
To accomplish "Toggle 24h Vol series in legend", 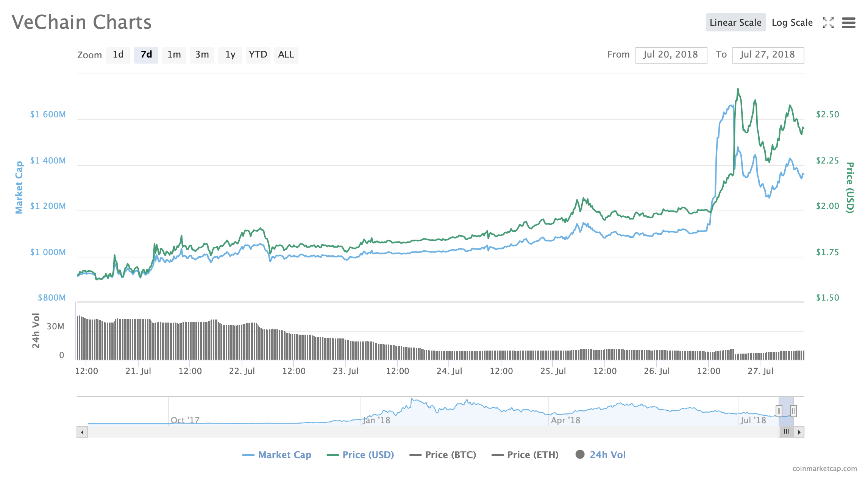I will pos(601,455).
